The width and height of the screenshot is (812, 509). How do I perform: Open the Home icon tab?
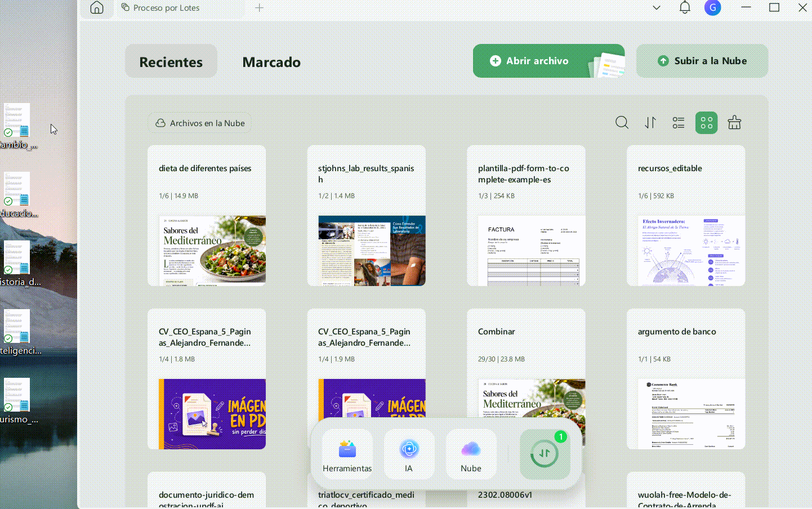pos(97,8)
